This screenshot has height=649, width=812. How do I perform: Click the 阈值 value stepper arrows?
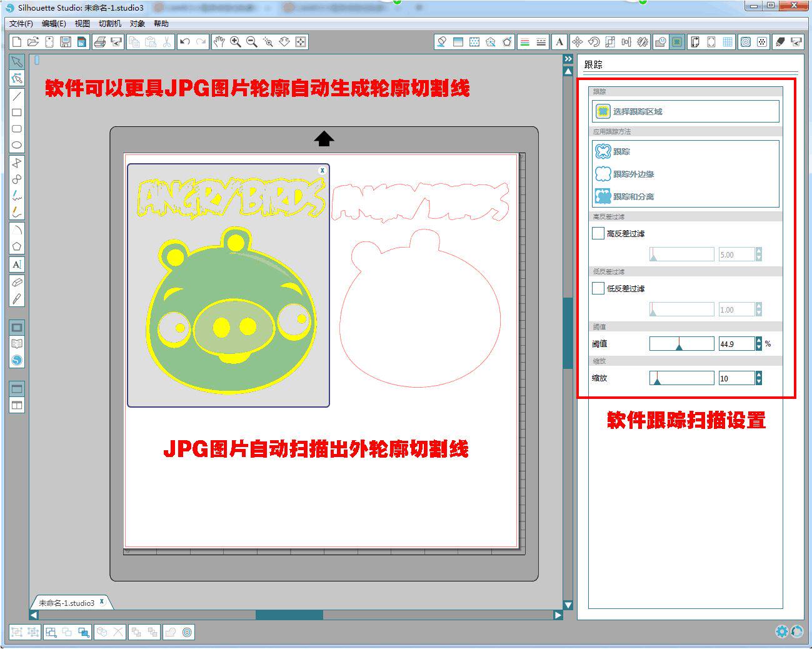759,344
